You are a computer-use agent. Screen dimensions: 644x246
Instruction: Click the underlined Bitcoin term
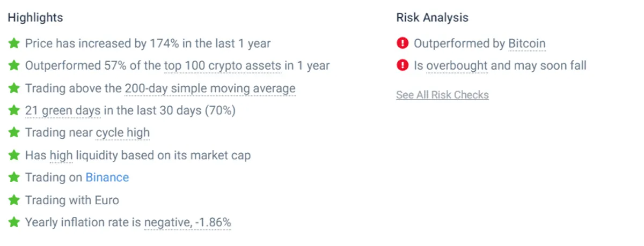point(527,44)
